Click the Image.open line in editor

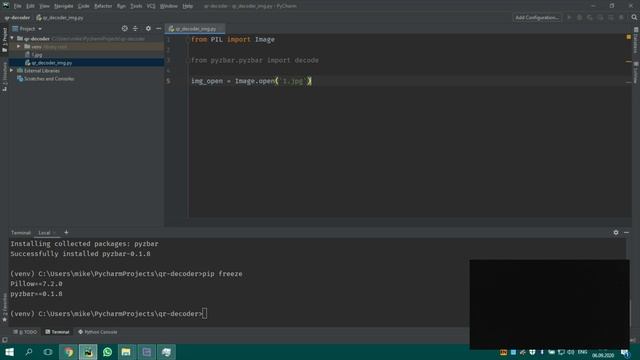pyautogui.click(x=251, y=81)
